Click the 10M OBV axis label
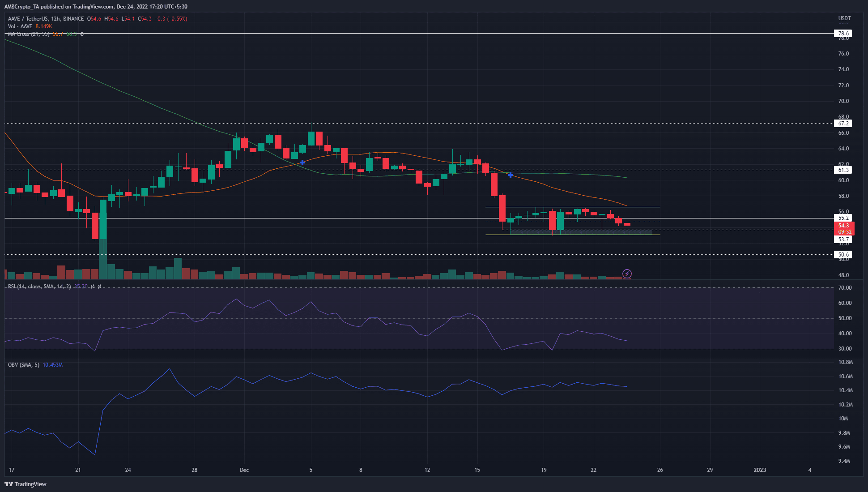Image resolution: width=868 pixels, height=492 pixels. [x=843, y=419]
